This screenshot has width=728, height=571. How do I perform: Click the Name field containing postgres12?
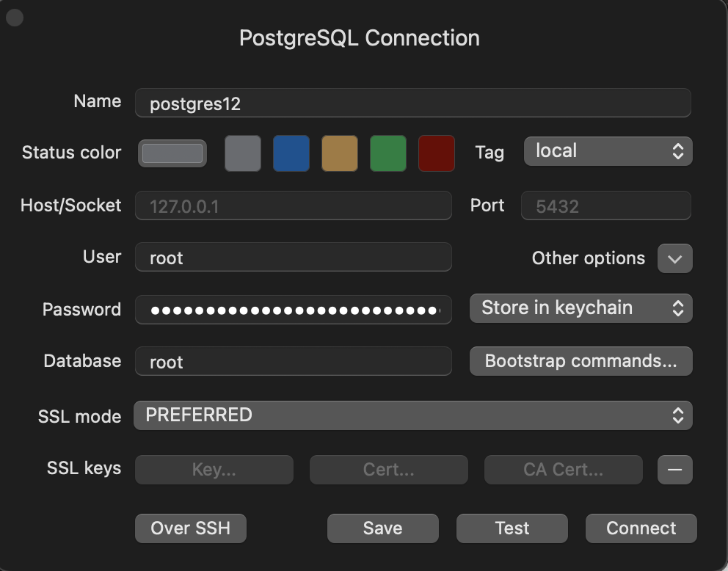click(x=412, y=103)
